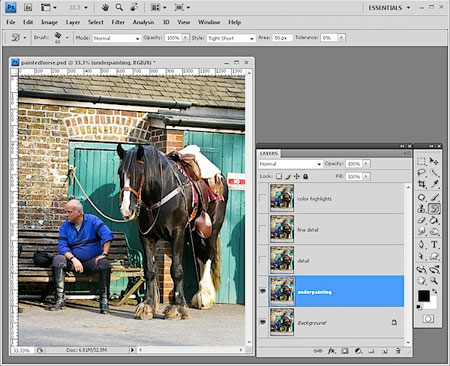This screenshot has height=366, width=450.
Task: Open the Filter menu
Action: click(x=118, y=22)
